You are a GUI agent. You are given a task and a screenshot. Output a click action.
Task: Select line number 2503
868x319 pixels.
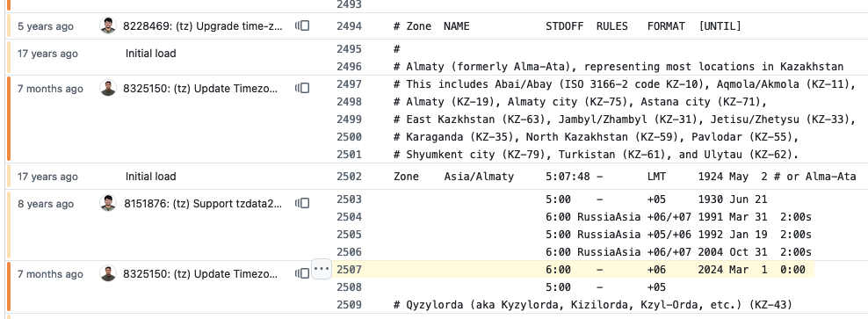pyautogui.click(x=349, y=199)
